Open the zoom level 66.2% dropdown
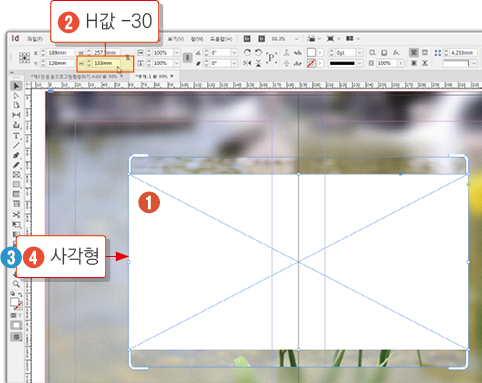482x383 pixels. pyautogui.click(x=296, y=39)
